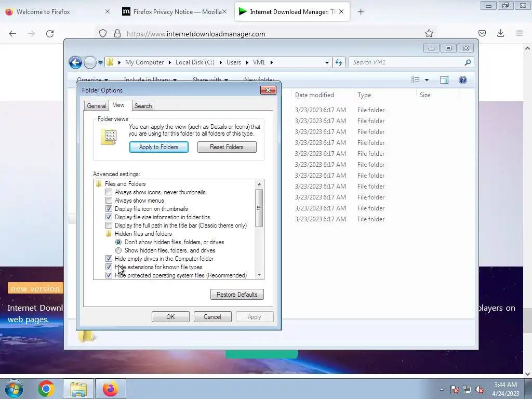Sort by Date modified column header
This screenshot has width=532, height=399.
314,95
